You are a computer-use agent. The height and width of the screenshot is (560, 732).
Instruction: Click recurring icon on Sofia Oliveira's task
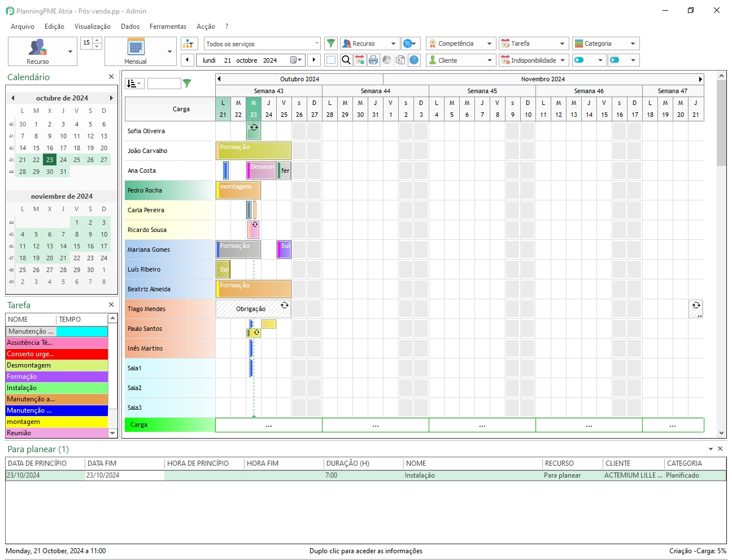(254, 128)
